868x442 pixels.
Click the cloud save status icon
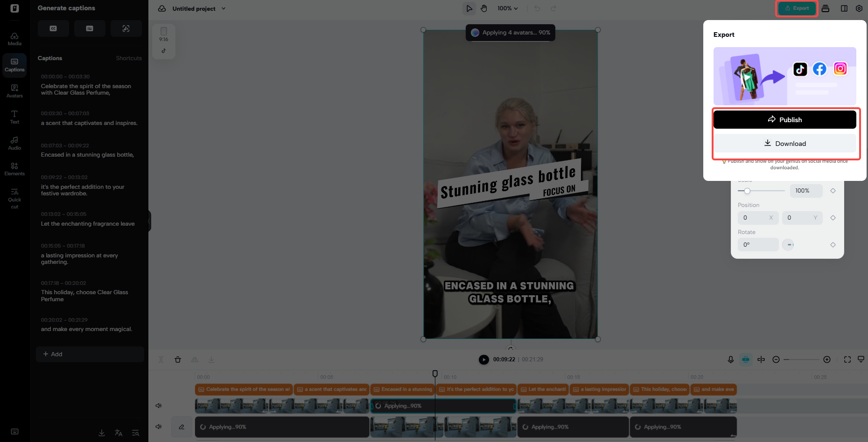coord(162,8)
